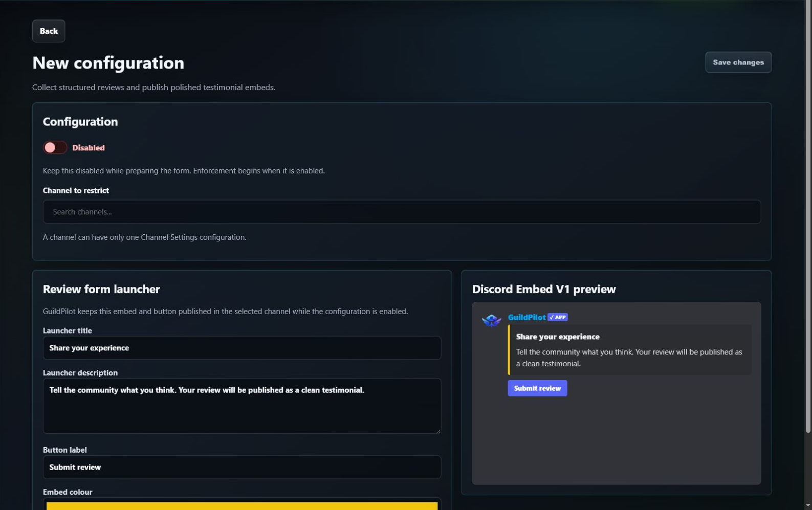812x510 pixels.
Task: Click the GuildPilot bot avatar icon
Action: pos(491,320)
